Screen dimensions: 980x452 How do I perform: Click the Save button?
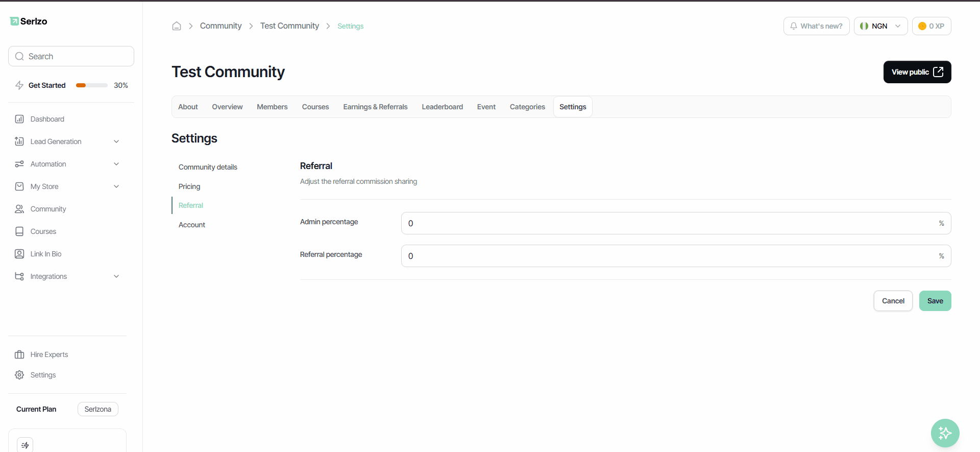(935, 301)
